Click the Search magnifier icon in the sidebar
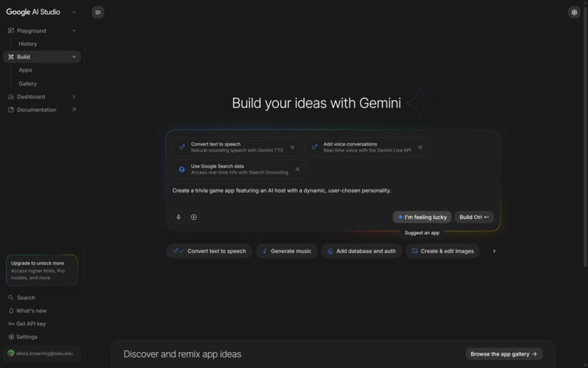Viewport: 588px width, 368px height. [11, 297]
